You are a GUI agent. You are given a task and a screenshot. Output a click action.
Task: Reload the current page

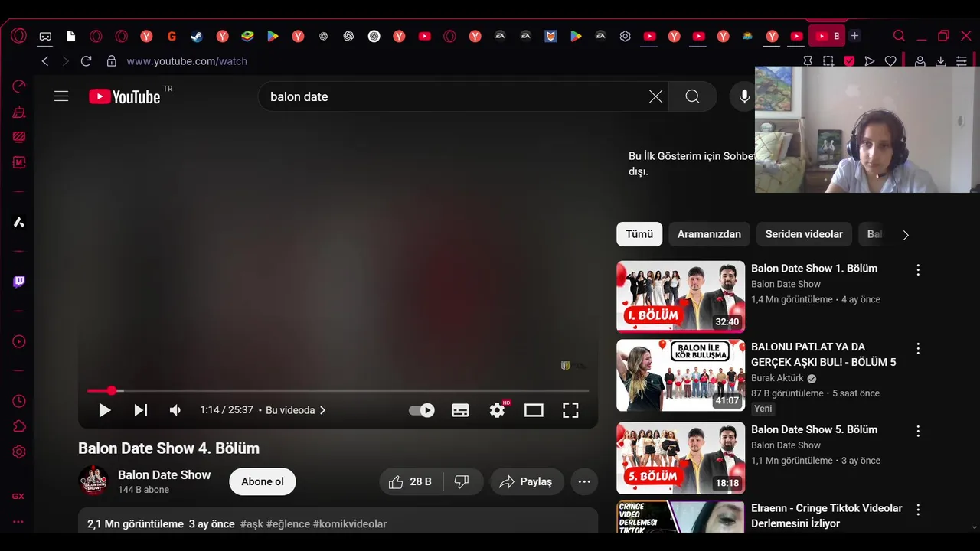(x=86, y=61)
